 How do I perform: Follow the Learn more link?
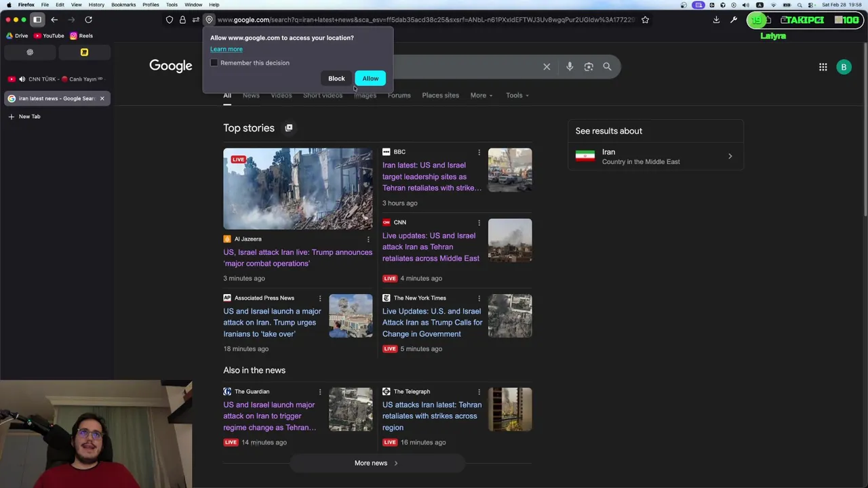226,49
